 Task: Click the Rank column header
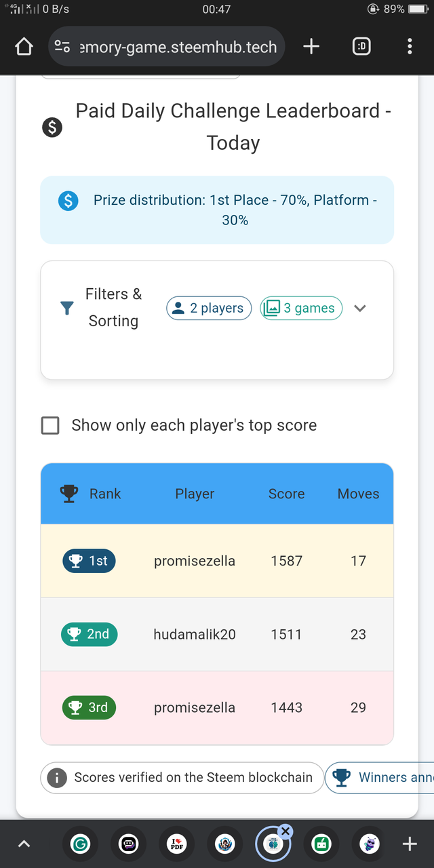(x=105, y=494)
